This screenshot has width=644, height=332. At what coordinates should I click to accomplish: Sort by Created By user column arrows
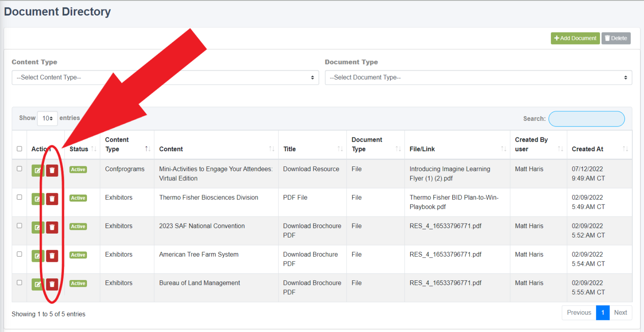pos(560,149)
